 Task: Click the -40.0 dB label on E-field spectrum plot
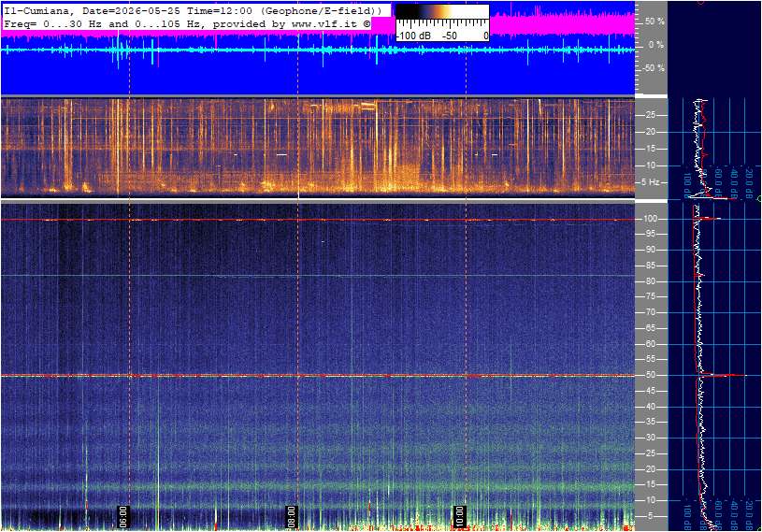pos(735,513)
